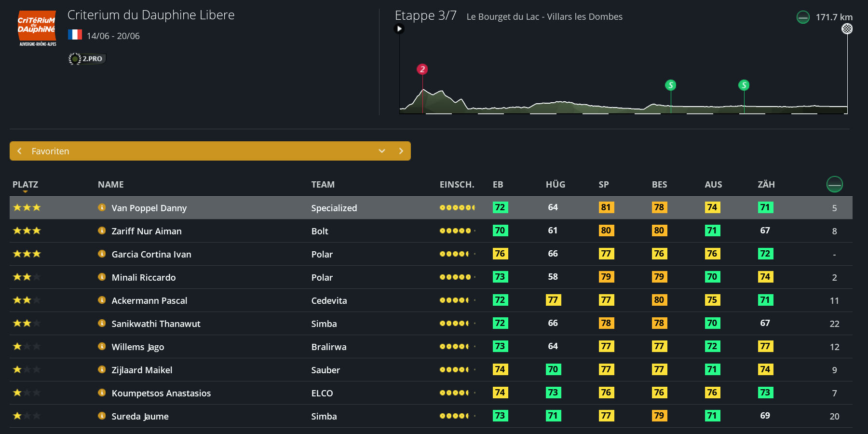This screenshot has height=434, width=868.
Task: Click the green terrain icon column header
Action: click(834, 184)
